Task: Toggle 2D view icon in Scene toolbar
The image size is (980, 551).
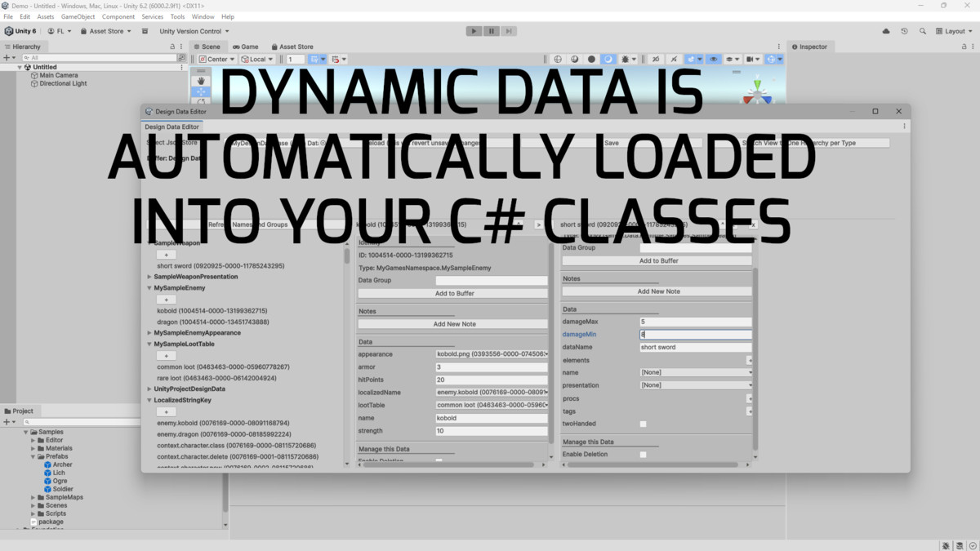Action: tap(655, 59)
